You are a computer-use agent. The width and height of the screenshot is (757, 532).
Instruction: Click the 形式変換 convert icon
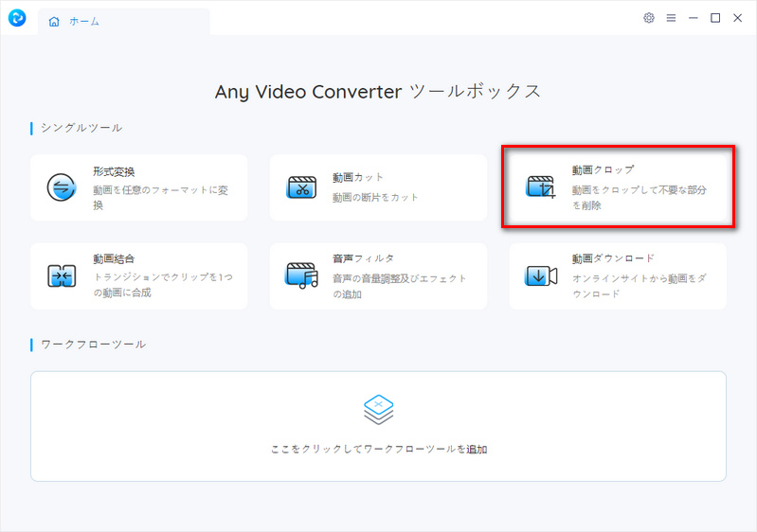pos(62,187)
